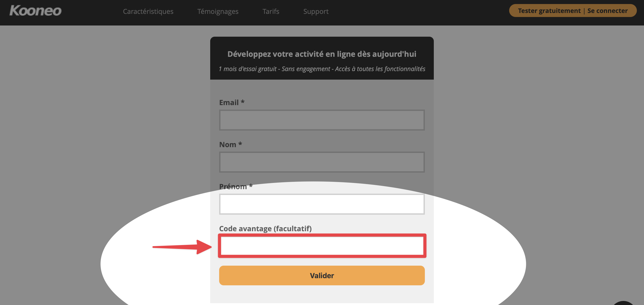The width and height of the screenshot is (644, 305).
Task: Open the Tarifs page
Action: 271,11
